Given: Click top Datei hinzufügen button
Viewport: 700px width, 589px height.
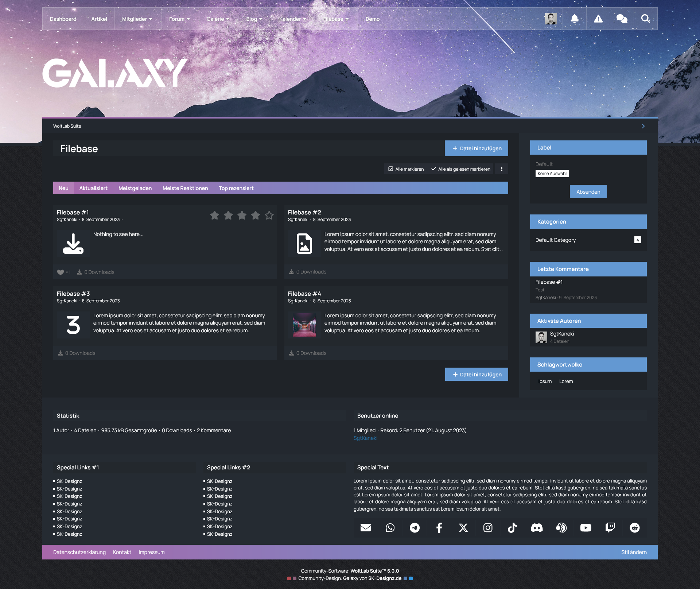Looking at the screenshot, I should [476, 148].
